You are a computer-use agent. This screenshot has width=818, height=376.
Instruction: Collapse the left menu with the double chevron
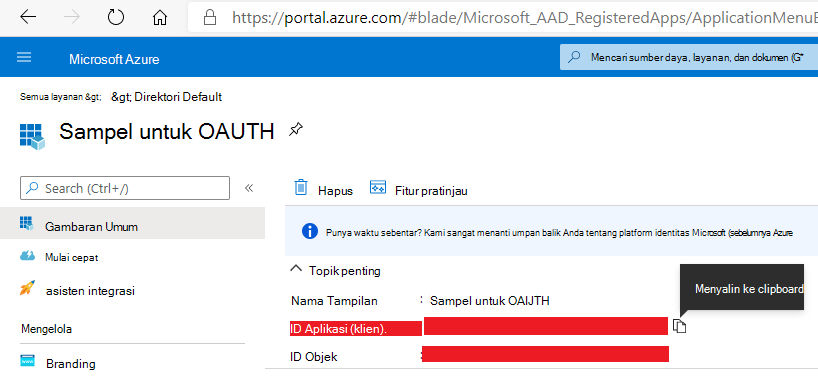(249, 188)
